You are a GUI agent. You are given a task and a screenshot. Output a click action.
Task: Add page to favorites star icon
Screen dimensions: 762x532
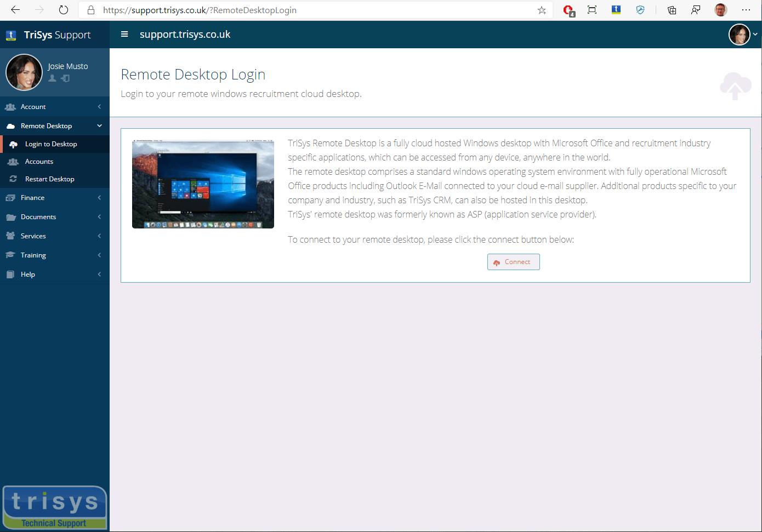tap(542, 10)
